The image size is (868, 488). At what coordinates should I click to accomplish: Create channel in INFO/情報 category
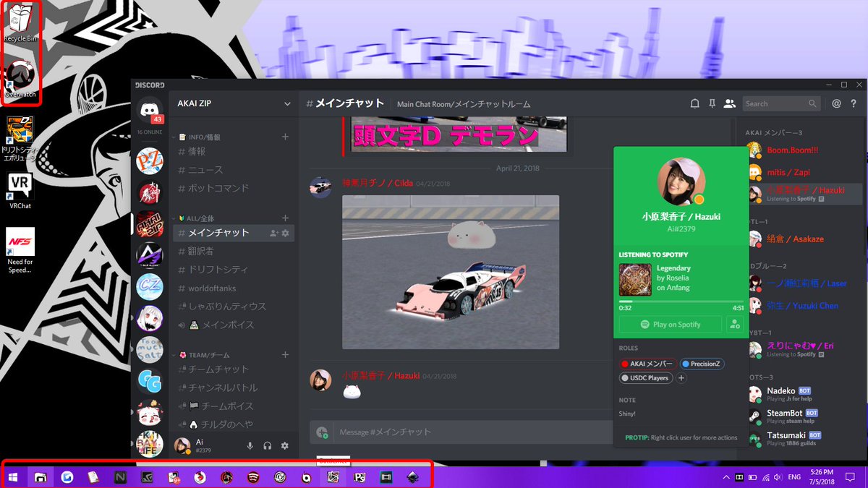coord(285,137)
